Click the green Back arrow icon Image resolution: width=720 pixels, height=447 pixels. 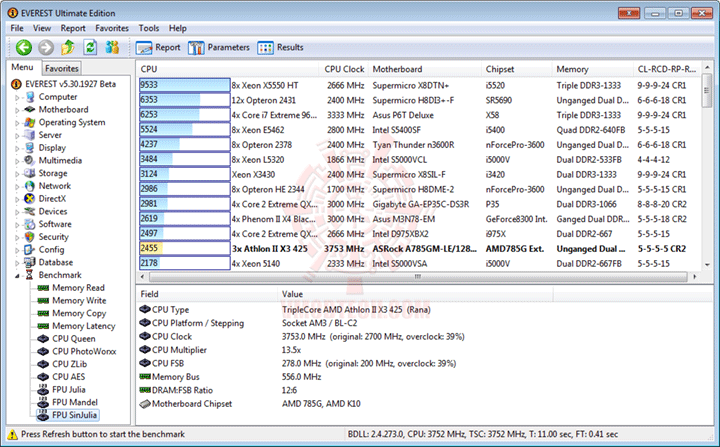[23, 47]
